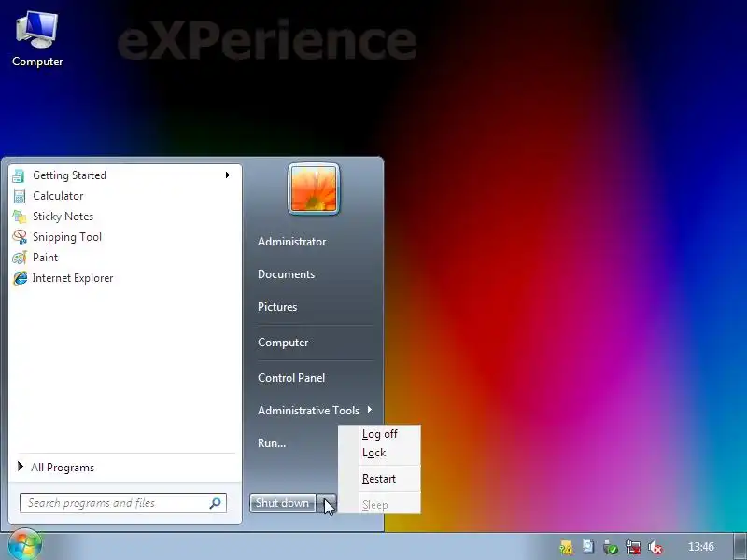Click the Shut down button
This screenshot has width=747, height=560.
[283, 503]
